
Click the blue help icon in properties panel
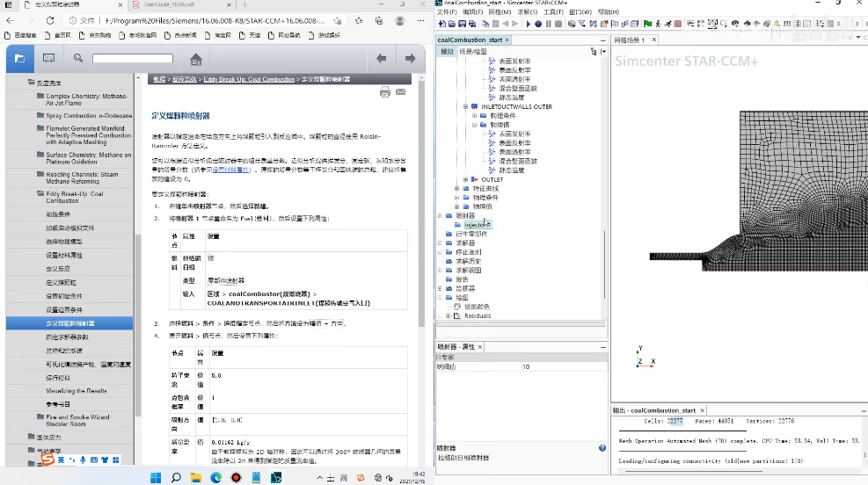(x=602, y=448)
